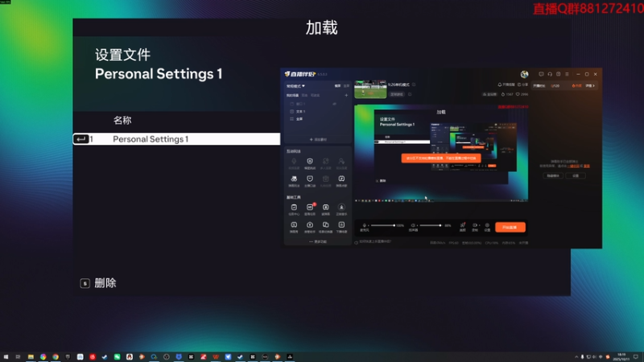Open the 任务中心 icon in 直播工具
Viewport: 644px width, 362px height.
[294, 209]
